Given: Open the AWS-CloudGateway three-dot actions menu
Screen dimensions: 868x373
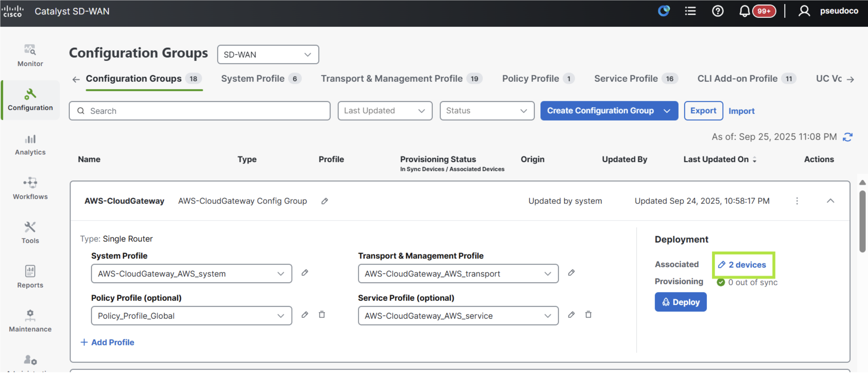Looking at the screenshot, I should (797, 201).
